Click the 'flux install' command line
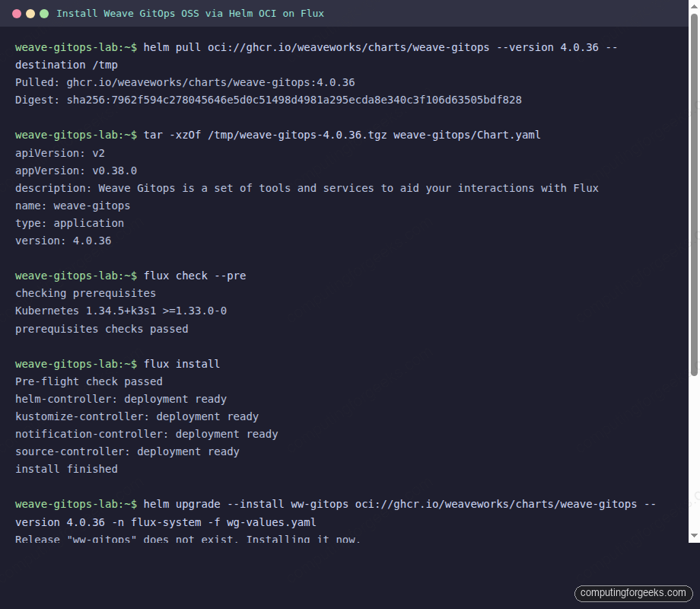The height and width of the screenshot is (609, 700). [x=117, y=364]
